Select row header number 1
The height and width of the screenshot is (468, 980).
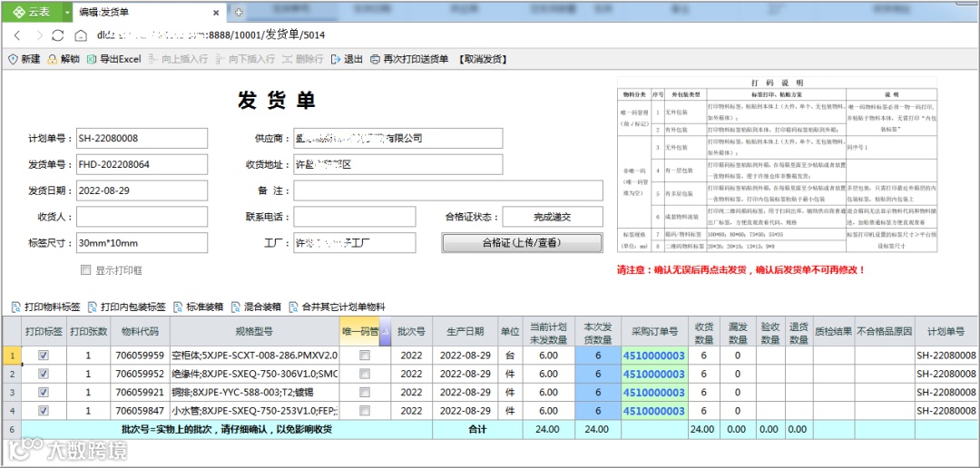point(12,356)
